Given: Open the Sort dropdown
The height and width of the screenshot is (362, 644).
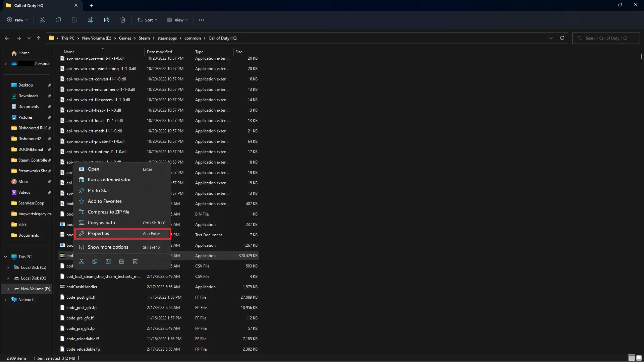Looking at the screenshot, I should [147, 20].
